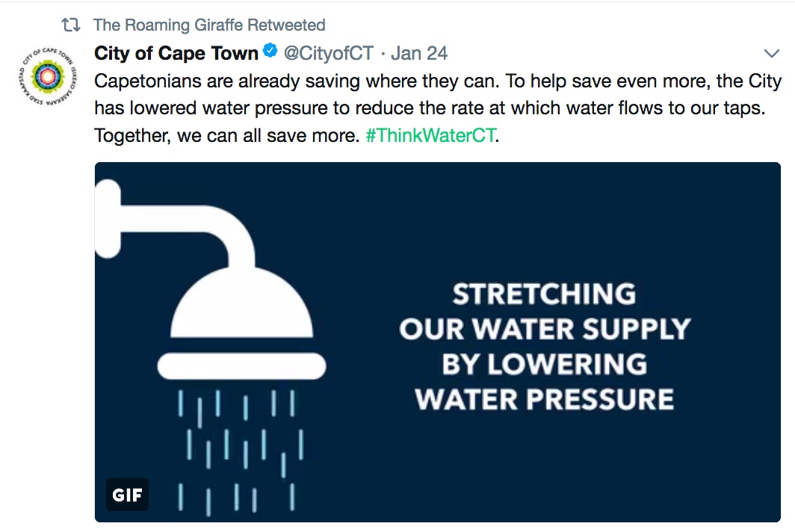Viewport: 795px width, 532px height.
Task: Open the @CityofCT handle
Action: [x=329, y=53]
